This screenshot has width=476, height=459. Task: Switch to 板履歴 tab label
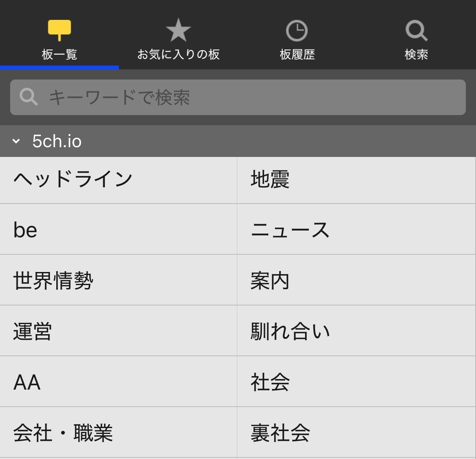pyautogui.click(x=297, y=55)
